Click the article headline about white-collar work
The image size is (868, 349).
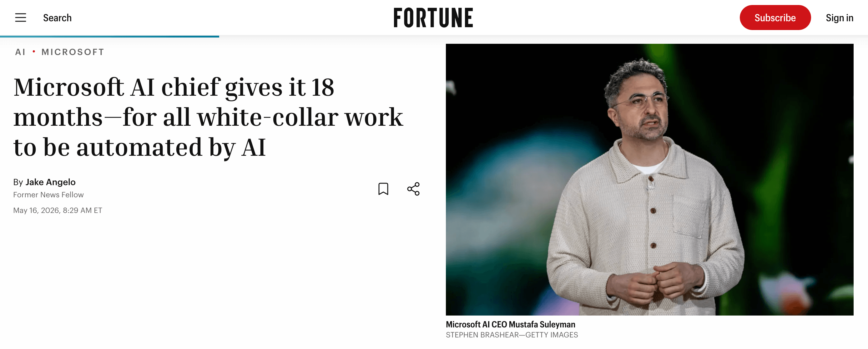click(x=208, y=117)
